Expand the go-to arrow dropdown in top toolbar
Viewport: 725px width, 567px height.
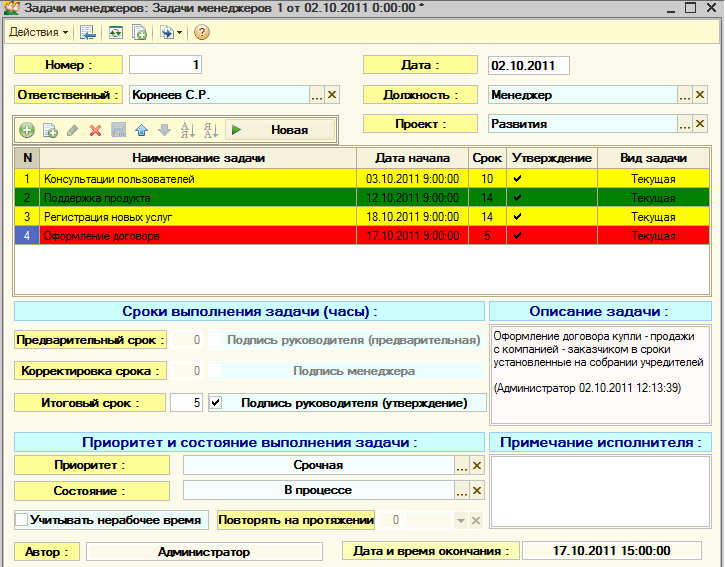(179, 32)
